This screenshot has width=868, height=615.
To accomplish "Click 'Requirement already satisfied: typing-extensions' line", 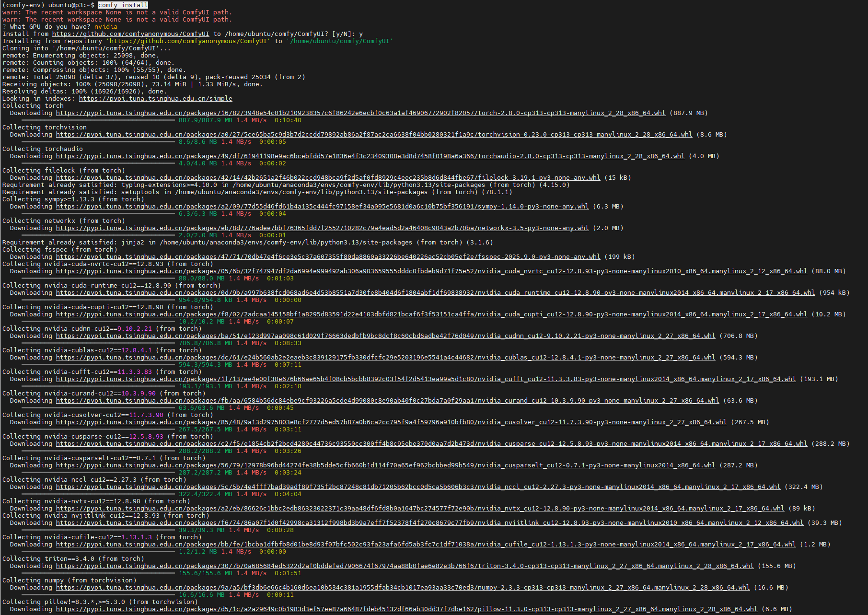I will coord(286,185).
